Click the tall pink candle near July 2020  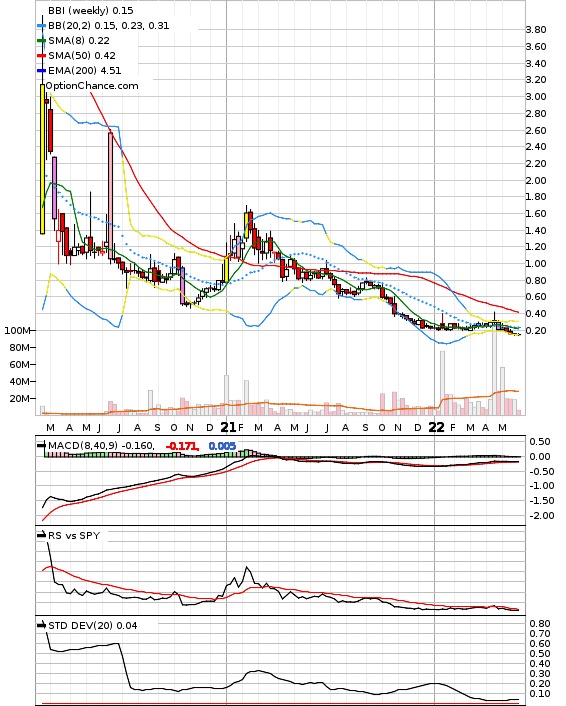point(110,195)
